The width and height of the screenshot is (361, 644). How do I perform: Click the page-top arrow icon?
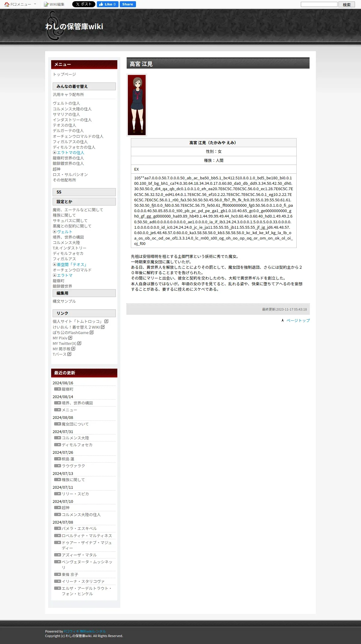[x=282, y=320]
